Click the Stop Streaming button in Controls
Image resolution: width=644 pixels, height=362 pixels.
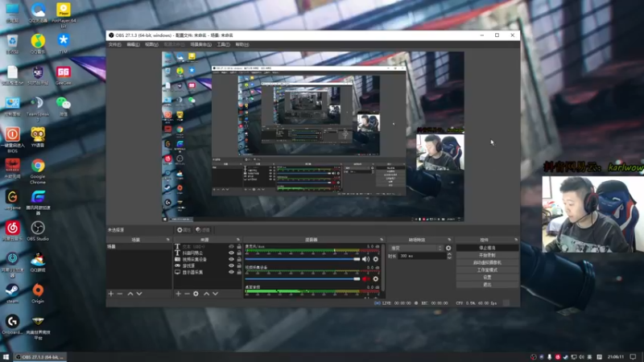(x=487, y=248)
